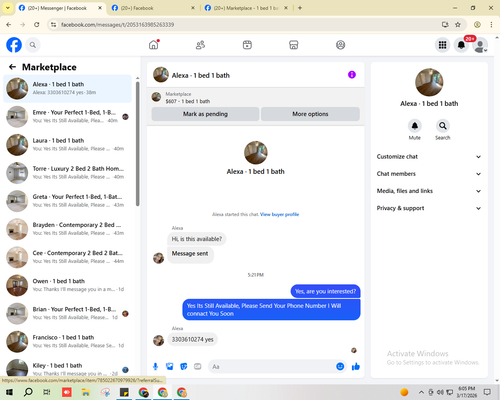The width and height of the screenshot is (500, 400).
Task: Open the notification center on taskbar
Action: click(x=487, y=392)
